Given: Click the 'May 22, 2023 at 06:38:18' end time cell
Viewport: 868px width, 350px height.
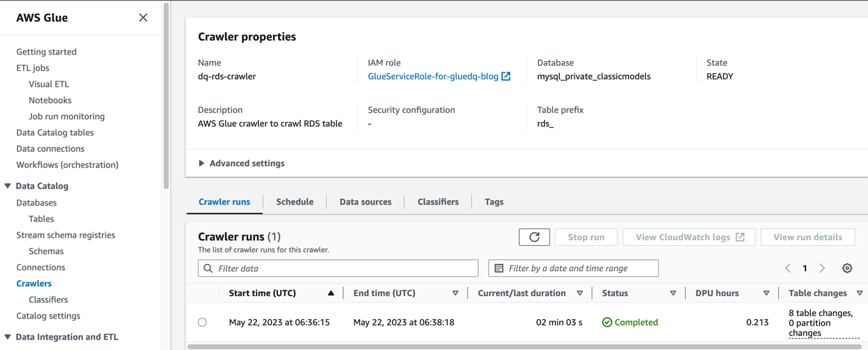Looking at the screenshot, I should click(404, 322).
